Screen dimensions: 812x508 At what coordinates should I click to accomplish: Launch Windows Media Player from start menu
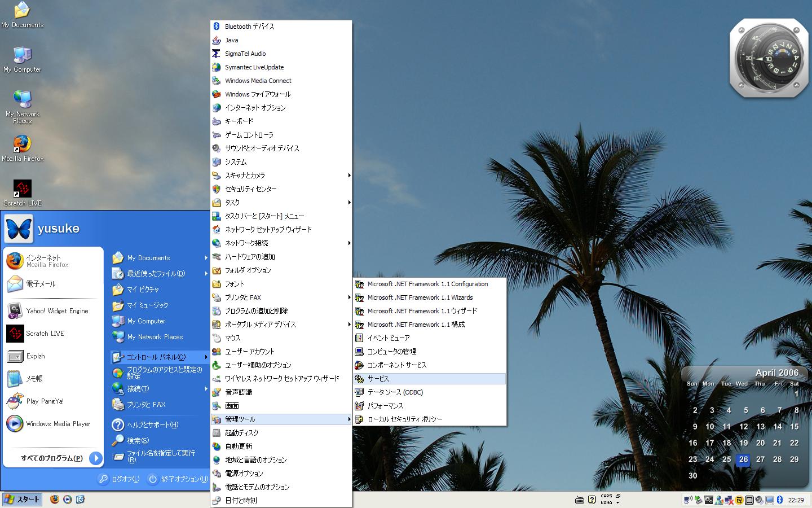[54, 424]
